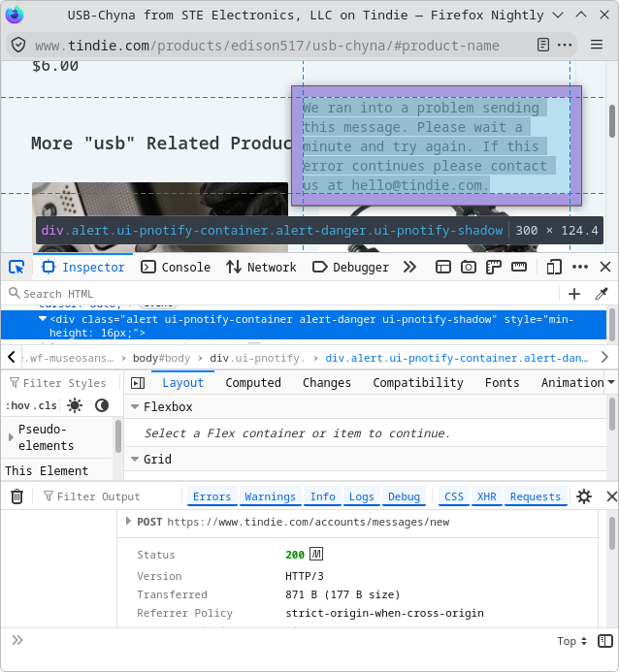The height and width of the screenshot is (672, 619).
Task: Close the split console
Action: coord(611,496)
